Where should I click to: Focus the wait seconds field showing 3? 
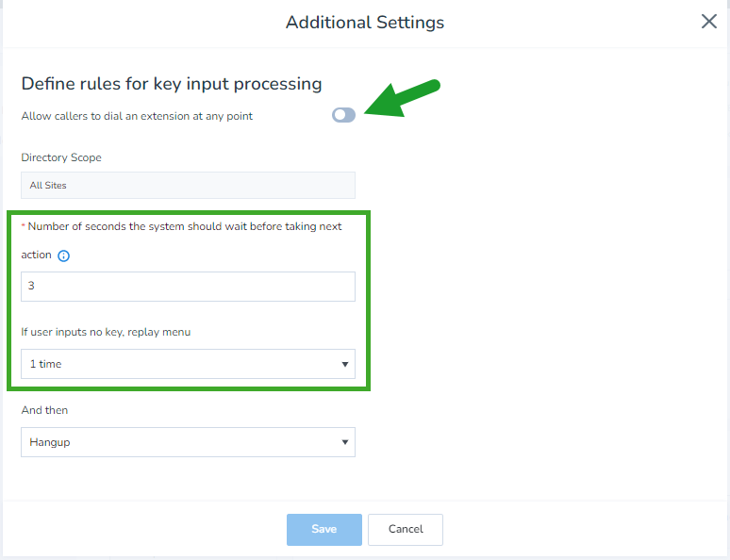click(188, 287)
